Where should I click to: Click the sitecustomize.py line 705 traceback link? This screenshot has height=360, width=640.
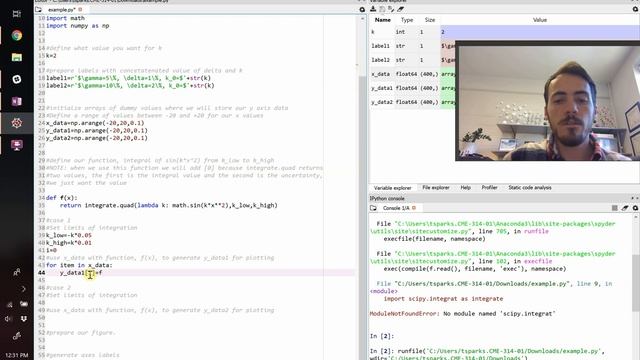(493, 228)
